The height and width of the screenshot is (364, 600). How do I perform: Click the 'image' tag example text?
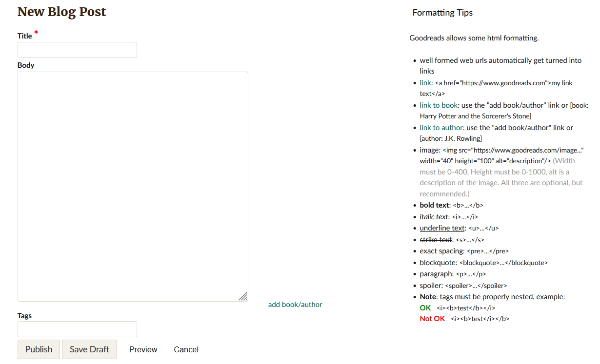(x=501, y=155)
